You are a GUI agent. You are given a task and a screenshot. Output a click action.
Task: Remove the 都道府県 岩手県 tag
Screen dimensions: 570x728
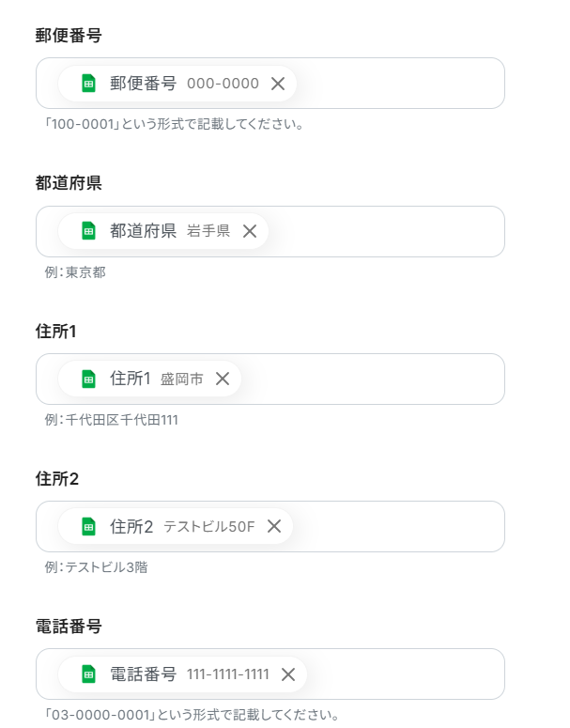pos(250,231)
